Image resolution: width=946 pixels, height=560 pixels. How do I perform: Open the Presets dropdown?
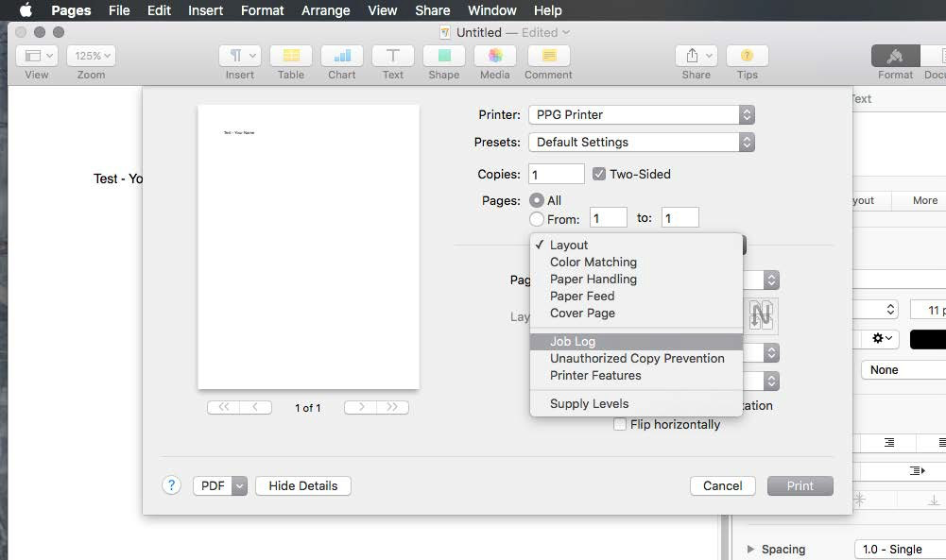(642, 143)
